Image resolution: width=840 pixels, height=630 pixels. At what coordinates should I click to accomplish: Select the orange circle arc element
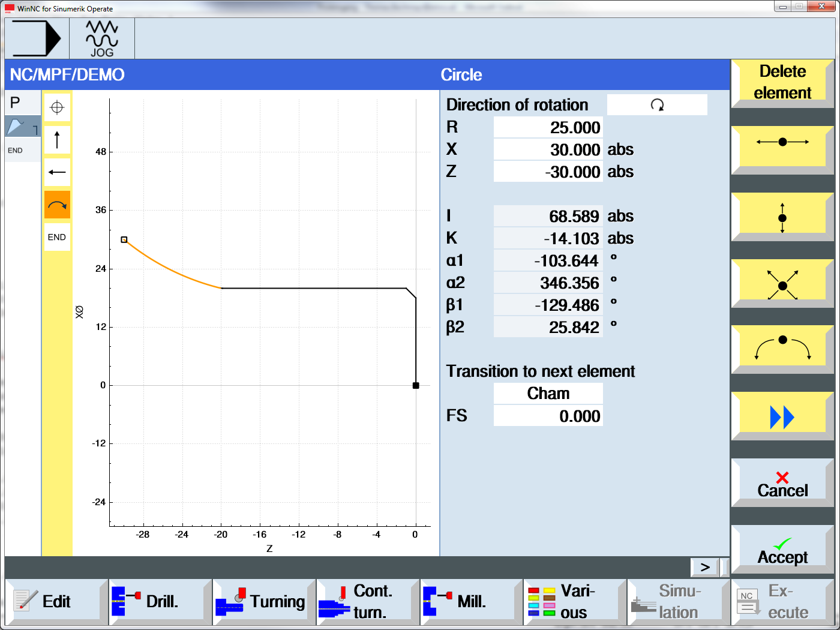(x=57, y=205)
